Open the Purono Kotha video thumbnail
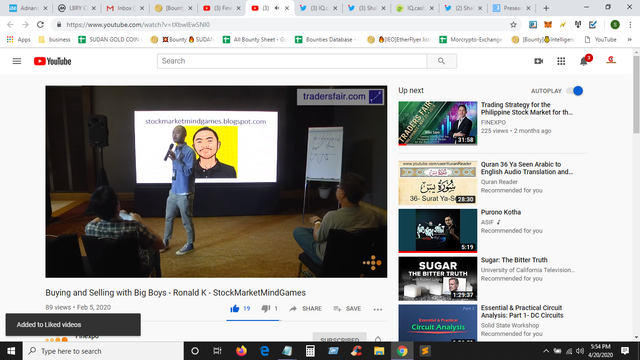640x360 pixels. click(x=438, y=231)
